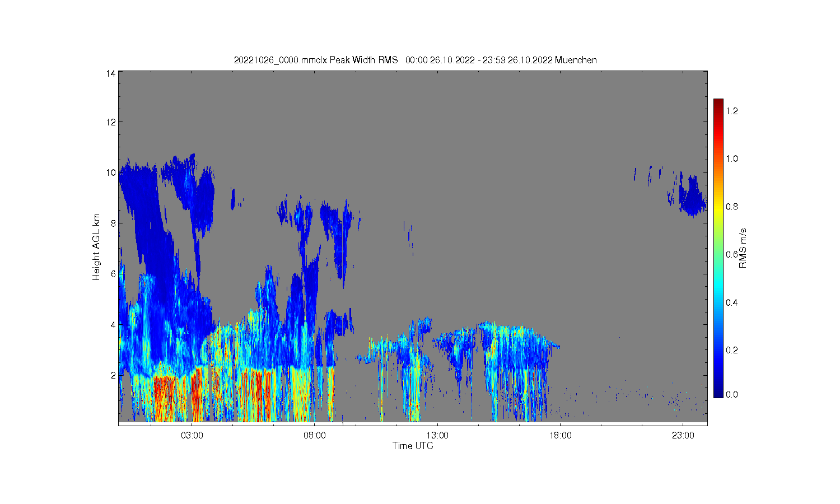Click the height tick label 8
This screenshot has height=504, width=840.
114,223
